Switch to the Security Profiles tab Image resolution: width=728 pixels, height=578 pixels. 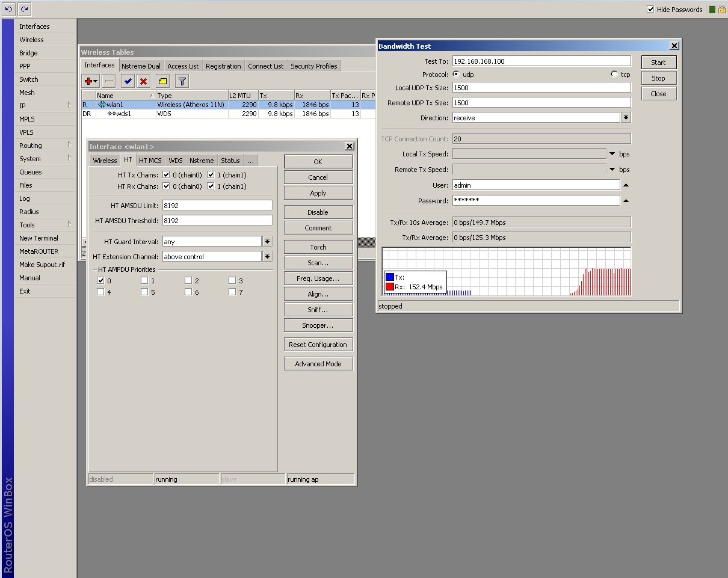[x=314, y=66]
